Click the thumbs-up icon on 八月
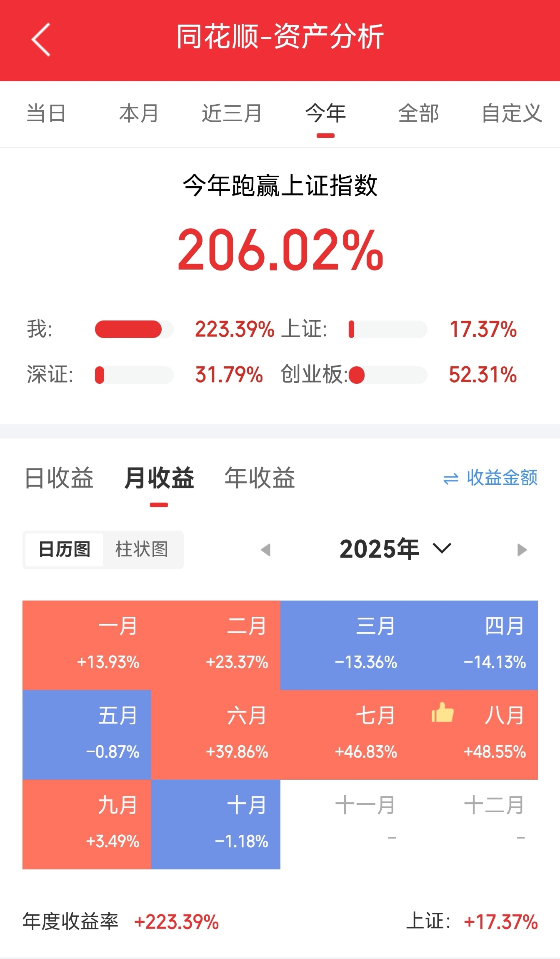Screen dimensions: 560x959 tap(442, 712)
